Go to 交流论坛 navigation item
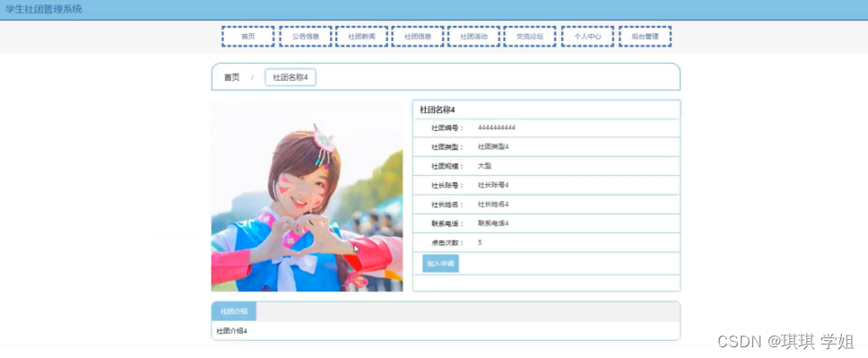 [530, 37]
